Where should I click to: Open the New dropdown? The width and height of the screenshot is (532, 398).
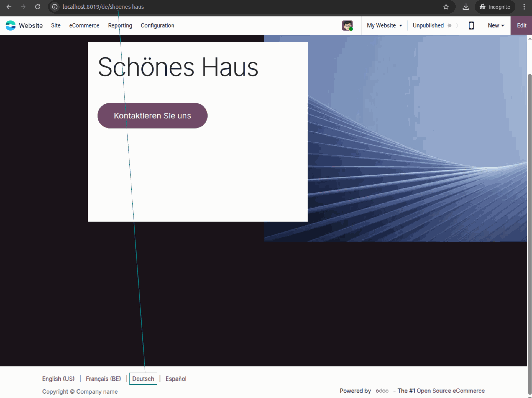point(496,25)
